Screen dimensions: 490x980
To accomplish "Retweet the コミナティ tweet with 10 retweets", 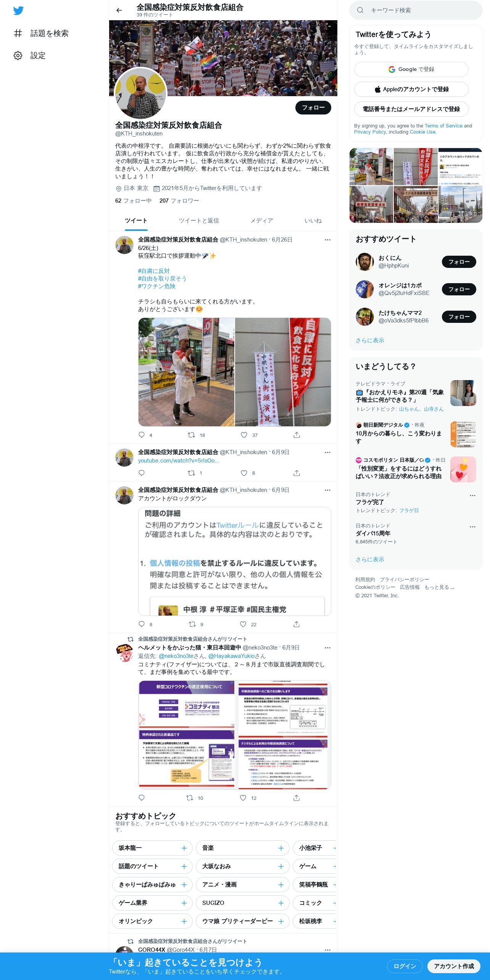I will pyautogui.click(x=190, y=798).
